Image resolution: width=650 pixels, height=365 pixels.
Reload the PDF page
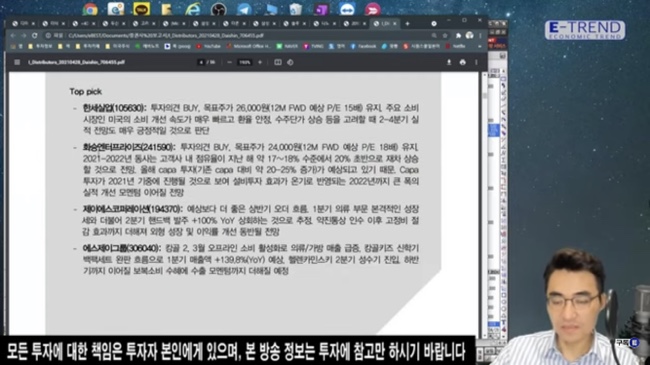[x=35, y=36]
